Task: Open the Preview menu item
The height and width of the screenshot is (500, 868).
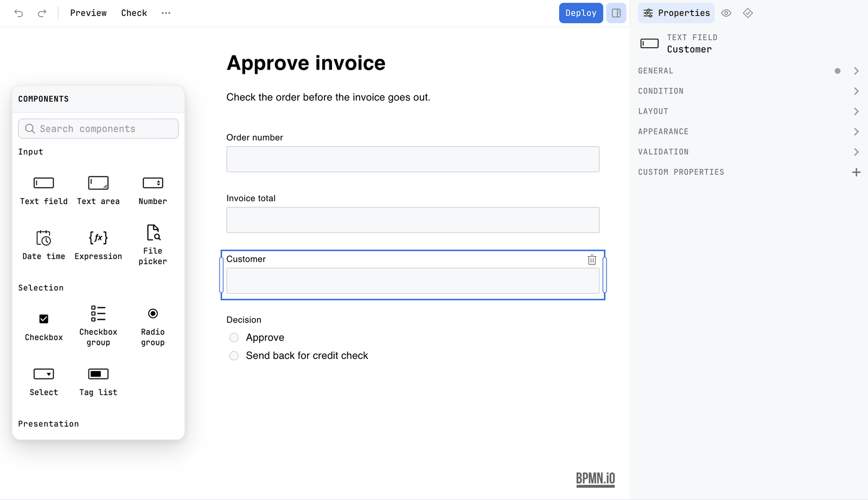Action: (88, 13)
